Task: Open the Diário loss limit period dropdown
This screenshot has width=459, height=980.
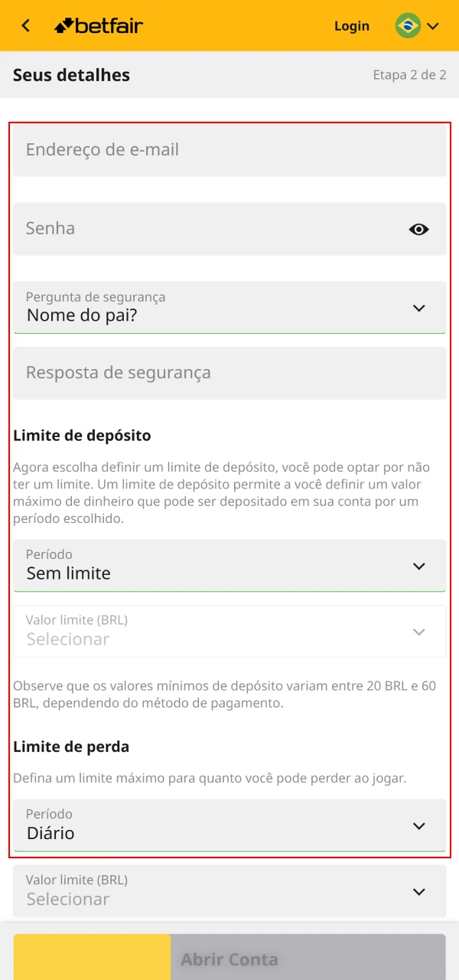Action: coord(229,826)
